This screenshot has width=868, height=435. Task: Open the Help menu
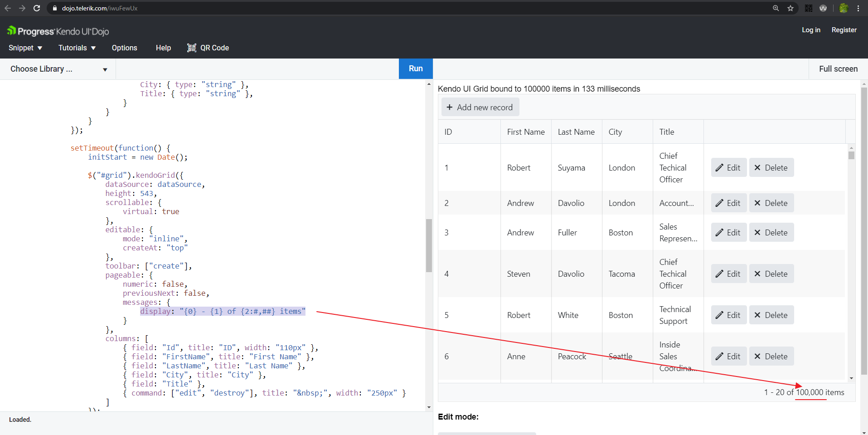(x=163, y=48)
